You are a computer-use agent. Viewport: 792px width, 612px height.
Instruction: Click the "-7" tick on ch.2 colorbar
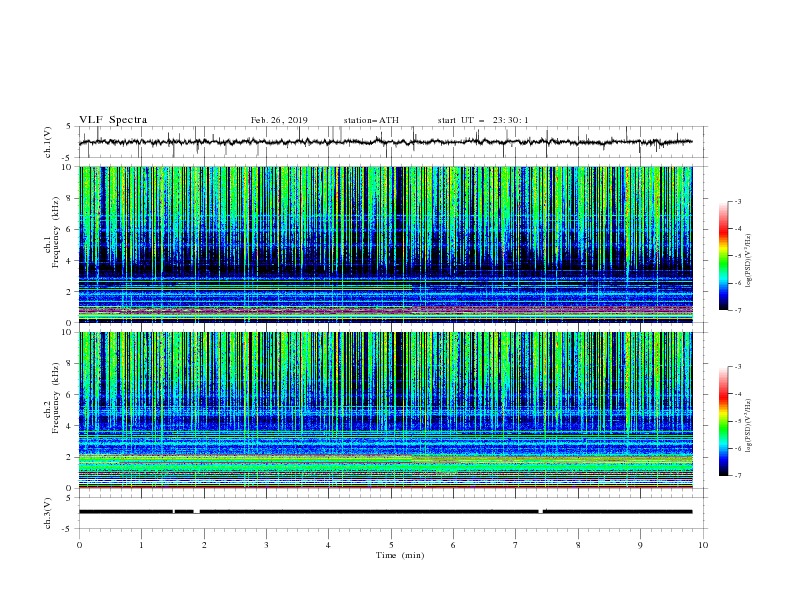[x=737, y=475]
